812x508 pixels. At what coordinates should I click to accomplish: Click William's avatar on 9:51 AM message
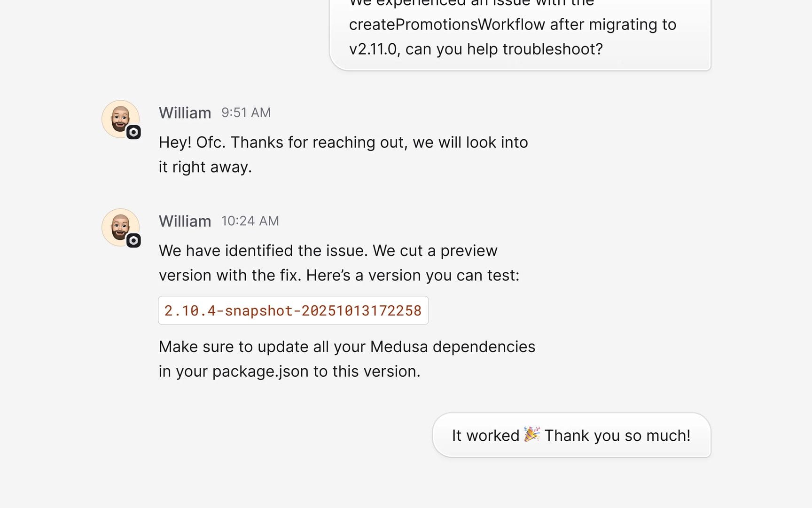pyautogui.click(x=120, y=119)
